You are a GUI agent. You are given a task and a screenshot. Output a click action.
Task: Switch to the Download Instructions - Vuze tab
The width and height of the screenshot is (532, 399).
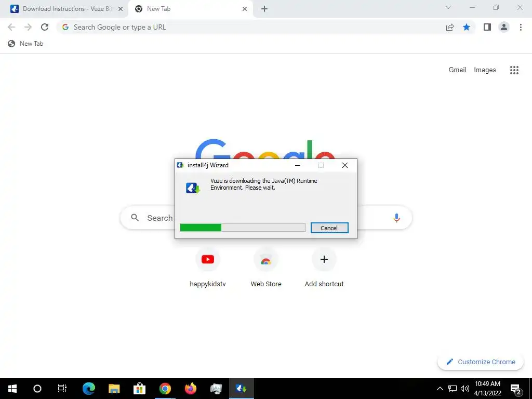coord(63,9)
